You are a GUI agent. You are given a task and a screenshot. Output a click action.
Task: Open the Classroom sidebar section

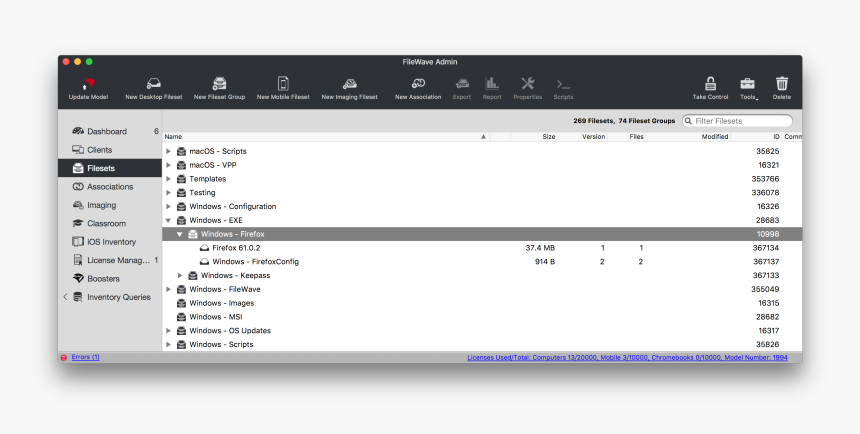(x=110, y=223)
